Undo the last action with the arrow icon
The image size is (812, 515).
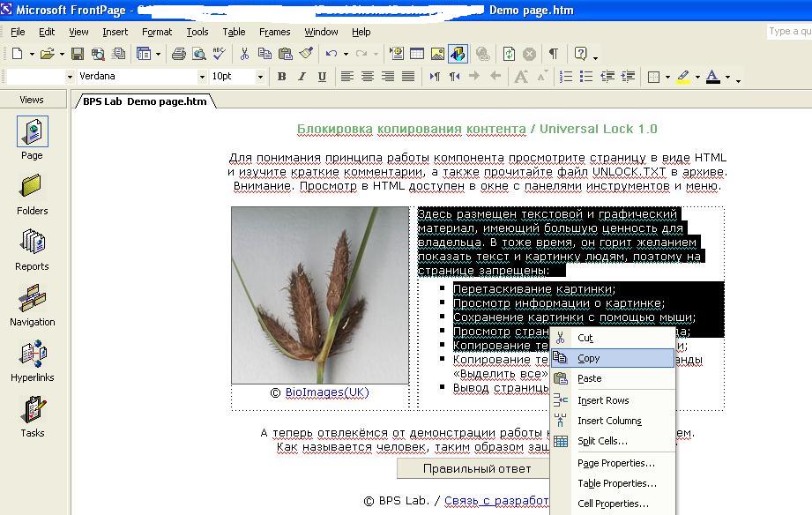coord(332,54)
